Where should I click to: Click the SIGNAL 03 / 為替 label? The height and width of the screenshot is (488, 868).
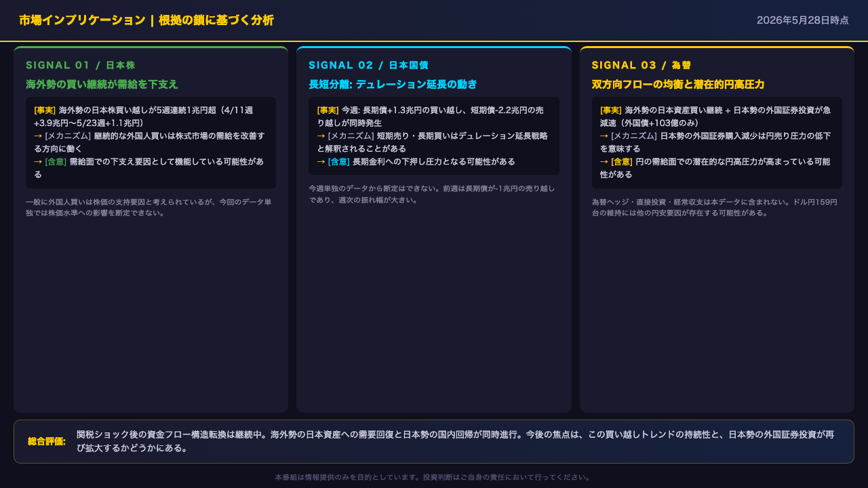point(642,65)
